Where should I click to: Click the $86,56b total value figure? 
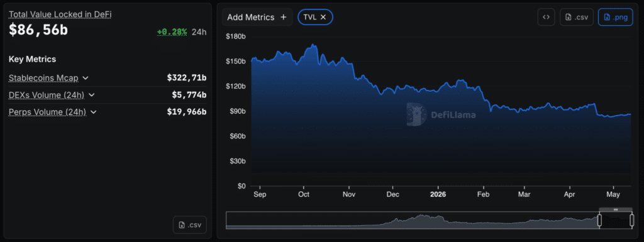coord(38,30)
